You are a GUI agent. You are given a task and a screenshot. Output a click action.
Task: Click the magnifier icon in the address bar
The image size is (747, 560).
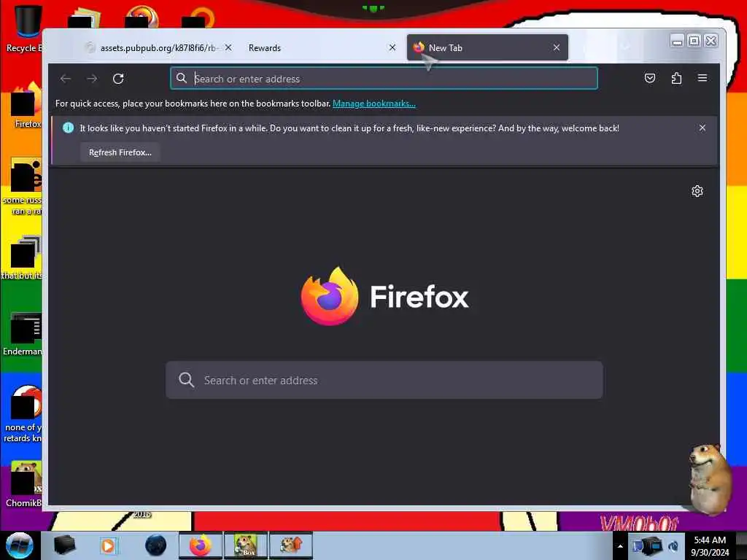tap(182, 78)
